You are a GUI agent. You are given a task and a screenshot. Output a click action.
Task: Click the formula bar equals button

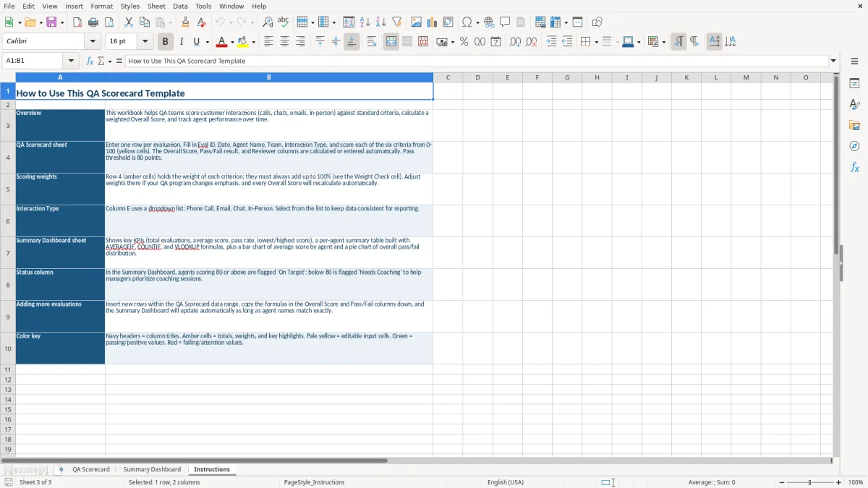point(119,61)
